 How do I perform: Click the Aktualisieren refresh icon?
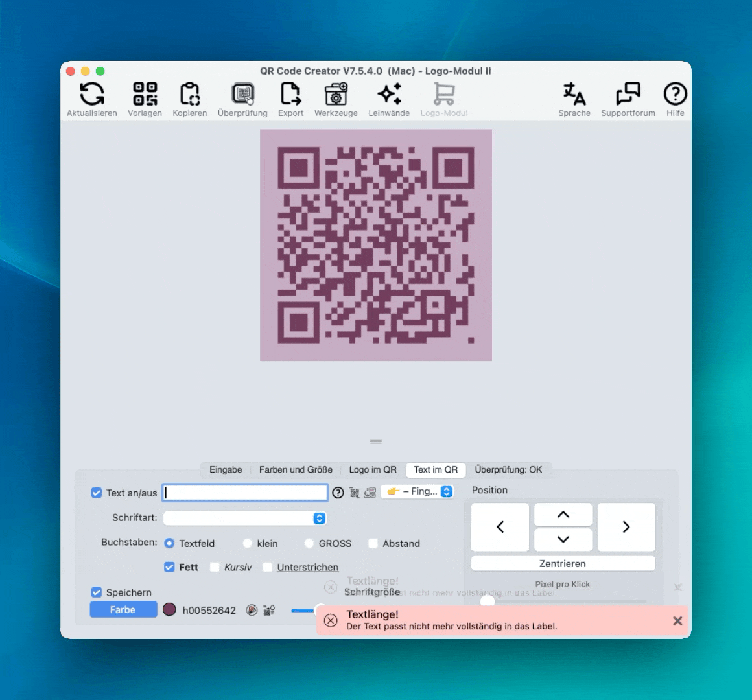coord(91,95)
